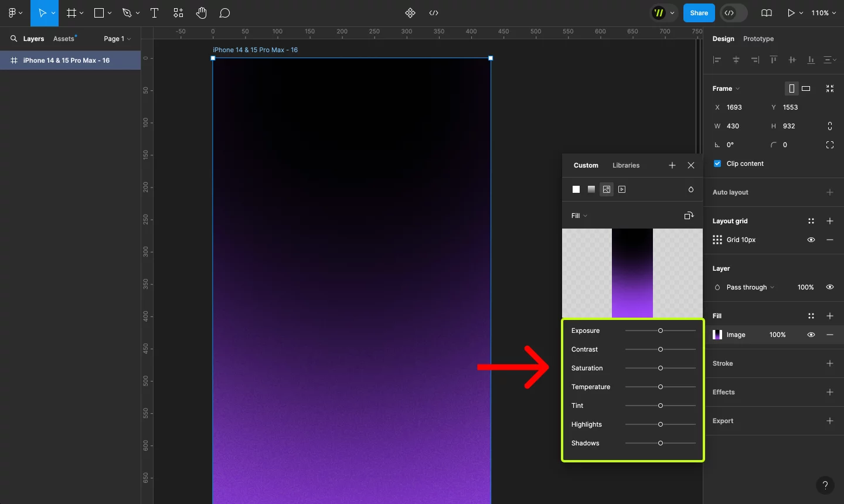The image size is (844, 504).
Task: Select the Comment tool
Action: (x=224, y=13)
